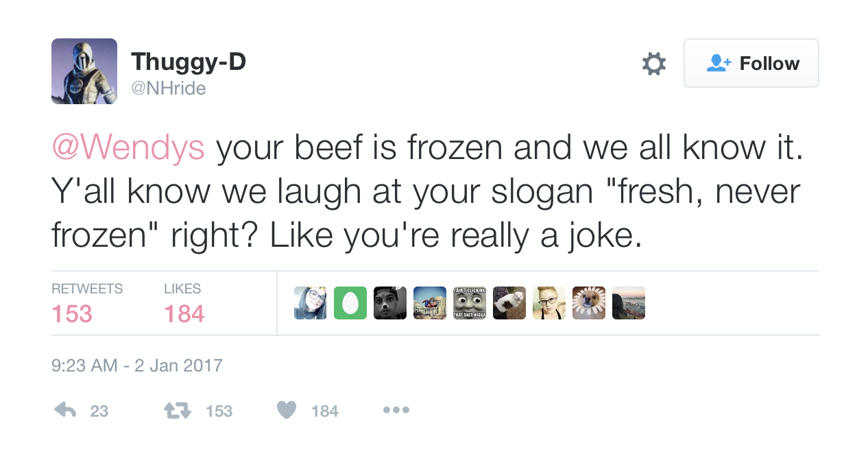Screen dimensions: 868x462
Task: Click the reply arrow icon
Action: click(65, 410)
